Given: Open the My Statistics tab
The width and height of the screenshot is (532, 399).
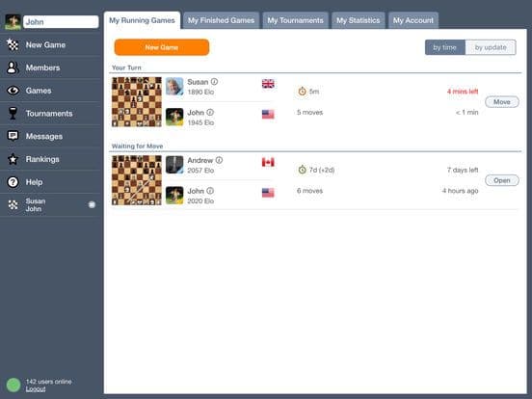Looking at the screenshot, I should [359, 20].
